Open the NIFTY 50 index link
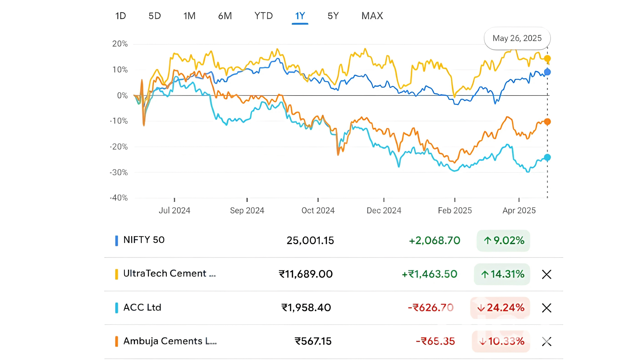The height and width of the screenshot is (364, 637). pos(144,240)
